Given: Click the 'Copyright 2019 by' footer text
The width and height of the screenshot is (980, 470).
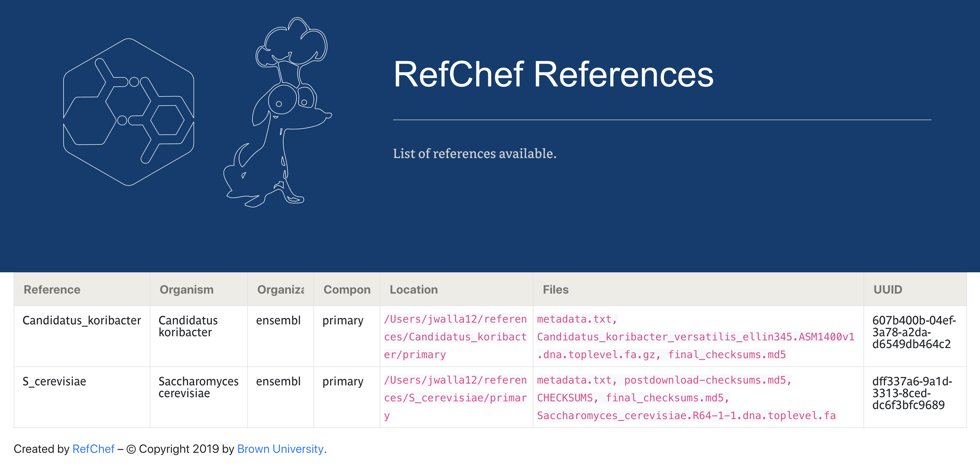Looking at the screenshot, I should point(186,449).
